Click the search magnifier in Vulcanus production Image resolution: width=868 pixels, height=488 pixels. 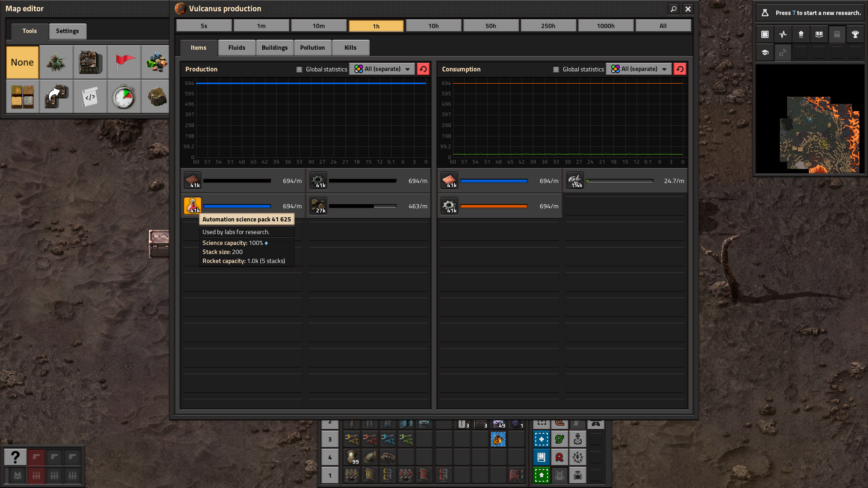coord(674,9)
